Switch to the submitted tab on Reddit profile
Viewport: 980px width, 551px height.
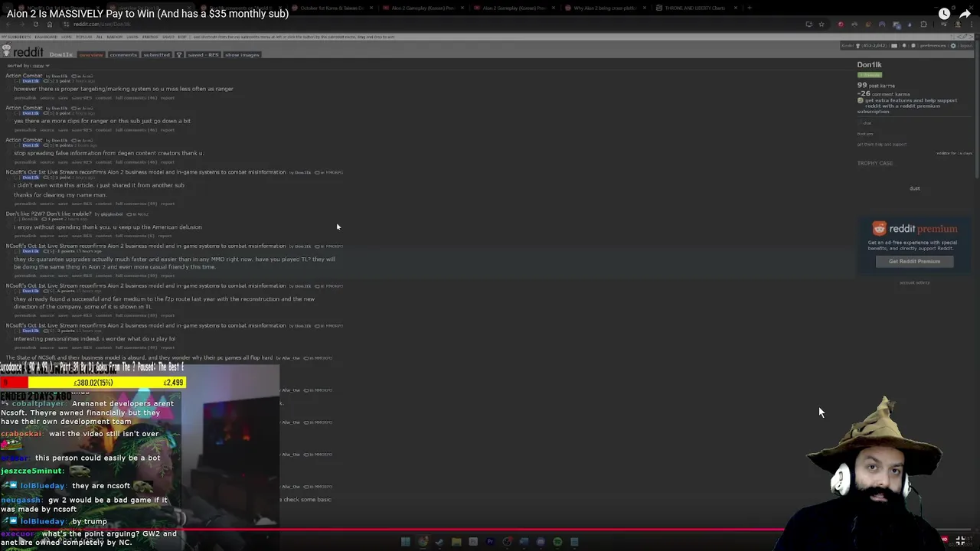pos(157,55)
